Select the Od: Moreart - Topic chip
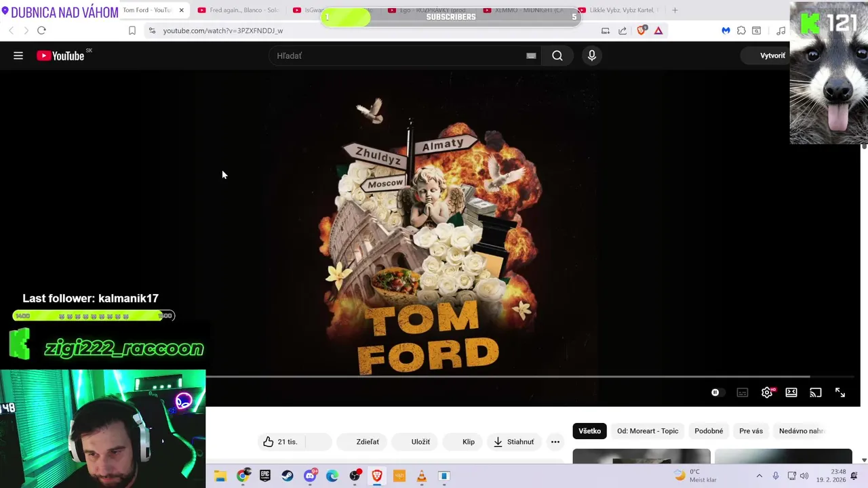This screenshot has height=488, width=868. pos(647,431)
